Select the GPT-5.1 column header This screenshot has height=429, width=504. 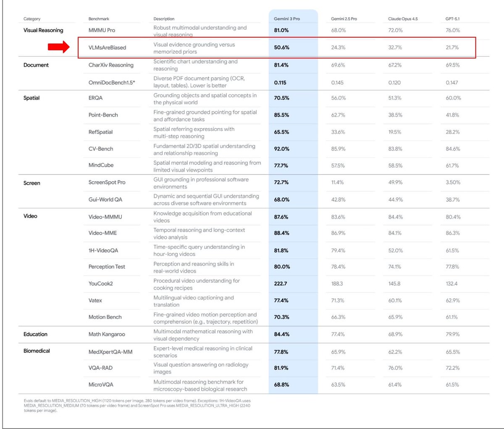point(452,19)
